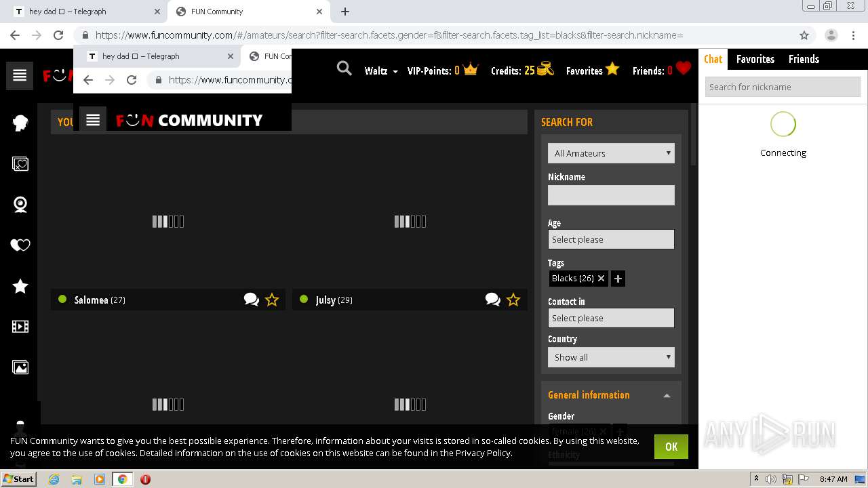Open the videos film icon in sidebar

(20, 327)
